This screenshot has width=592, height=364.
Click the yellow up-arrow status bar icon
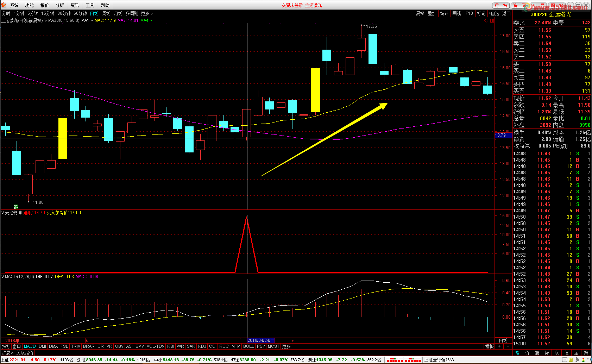[x=571, y=360]
